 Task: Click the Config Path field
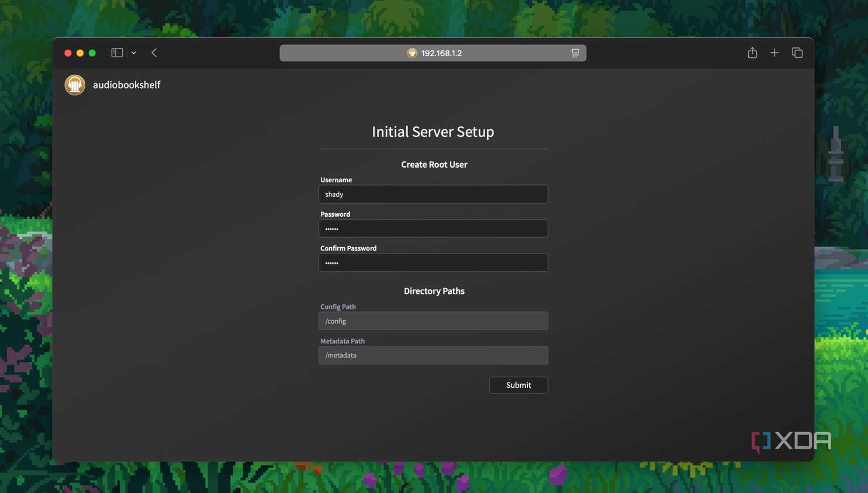point(433,321)
